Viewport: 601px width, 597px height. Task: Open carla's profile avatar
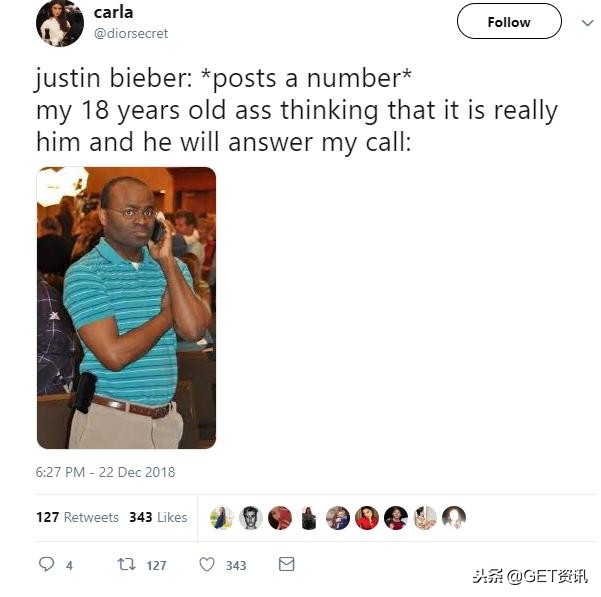[60, 24]
